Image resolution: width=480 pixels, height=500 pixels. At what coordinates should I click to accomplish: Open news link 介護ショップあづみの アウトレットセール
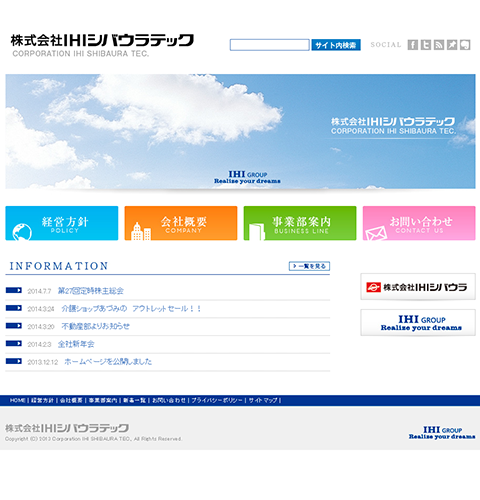131,309
